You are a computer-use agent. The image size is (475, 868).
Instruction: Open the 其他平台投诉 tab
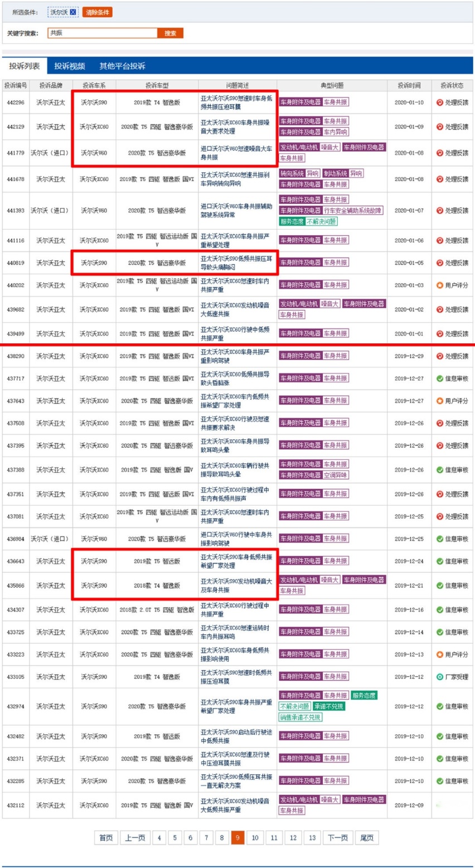(x=123, y=66)
